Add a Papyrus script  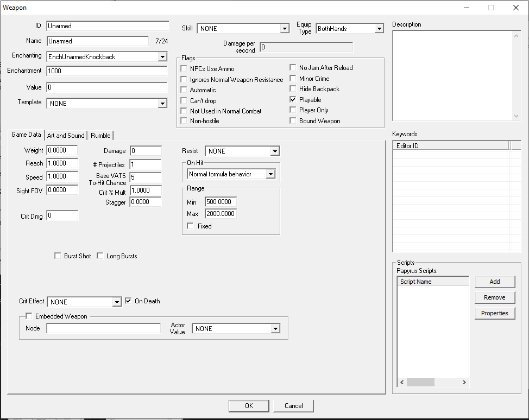click(x=495, y=282)
